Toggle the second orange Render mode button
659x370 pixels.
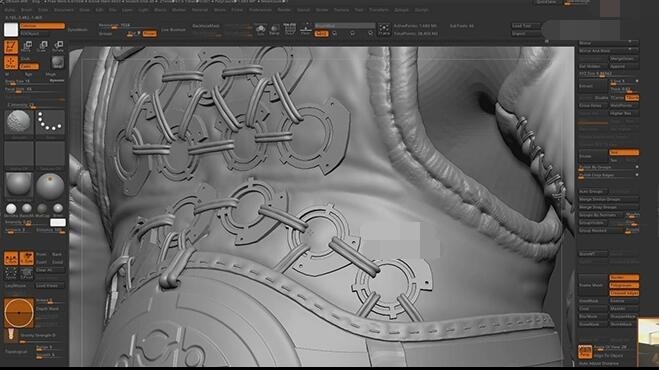coord(624,285)
